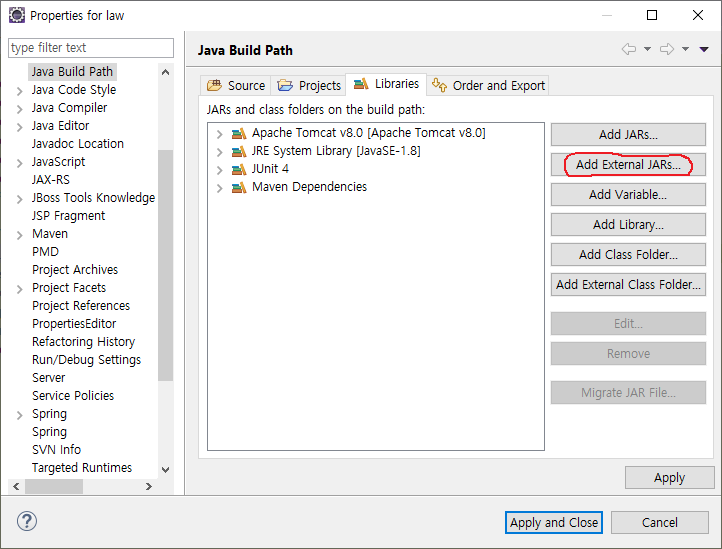Expand Project Facets tree node
The width and height of the screenshot is (722, 549).
click(x=19, y=289)
